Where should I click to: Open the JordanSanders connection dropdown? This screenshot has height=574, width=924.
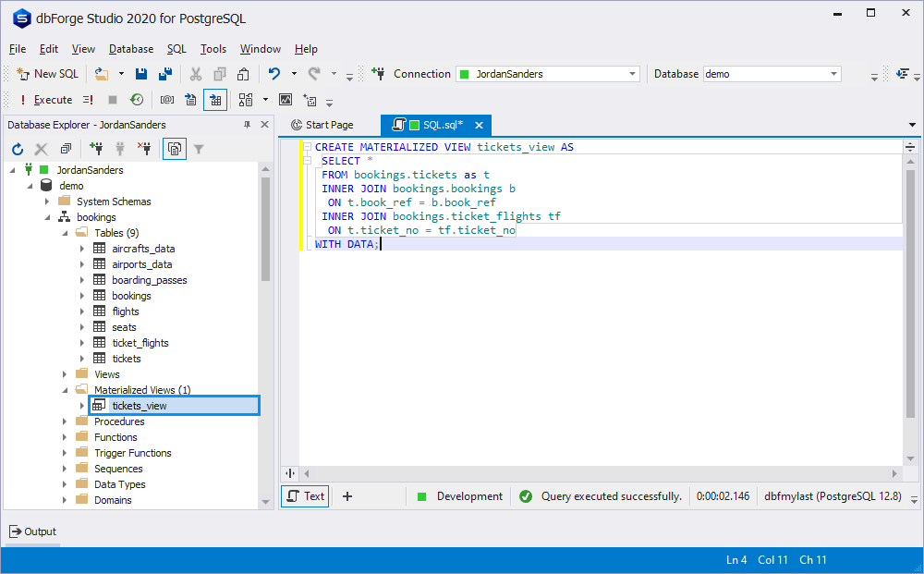[632, 73]
